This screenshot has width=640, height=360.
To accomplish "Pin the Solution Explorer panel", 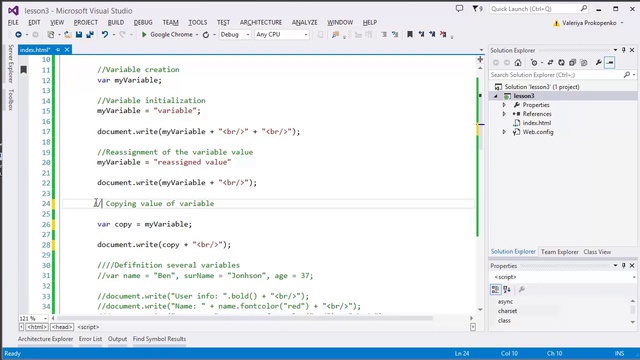I will [624, 50].
